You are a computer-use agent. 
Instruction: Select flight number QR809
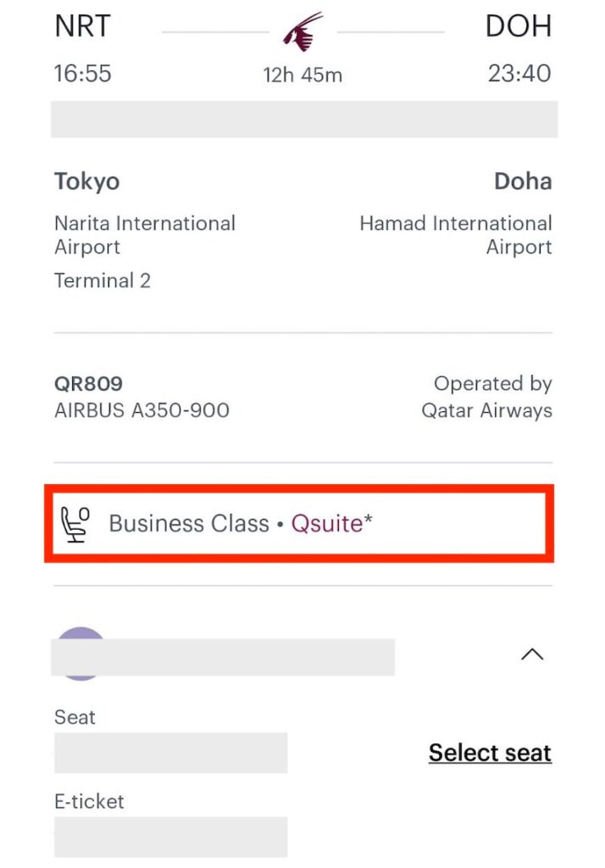tap(89, 384)
